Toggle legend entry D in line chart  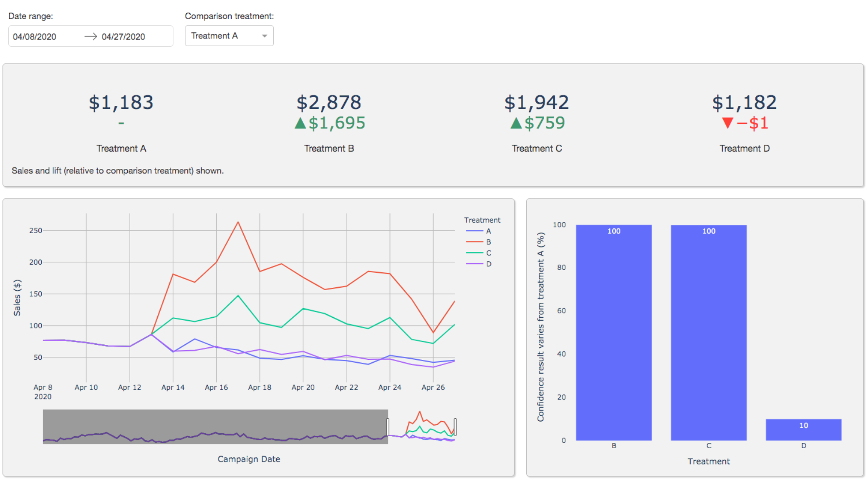479,264
